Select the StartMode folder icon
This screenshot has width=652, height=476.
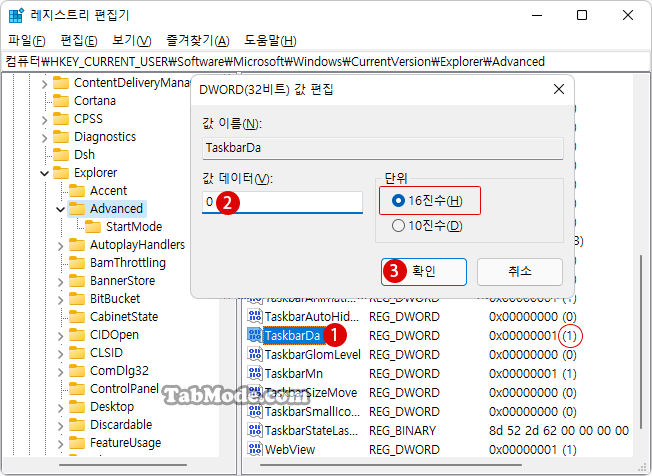click(x=93, y=227)
